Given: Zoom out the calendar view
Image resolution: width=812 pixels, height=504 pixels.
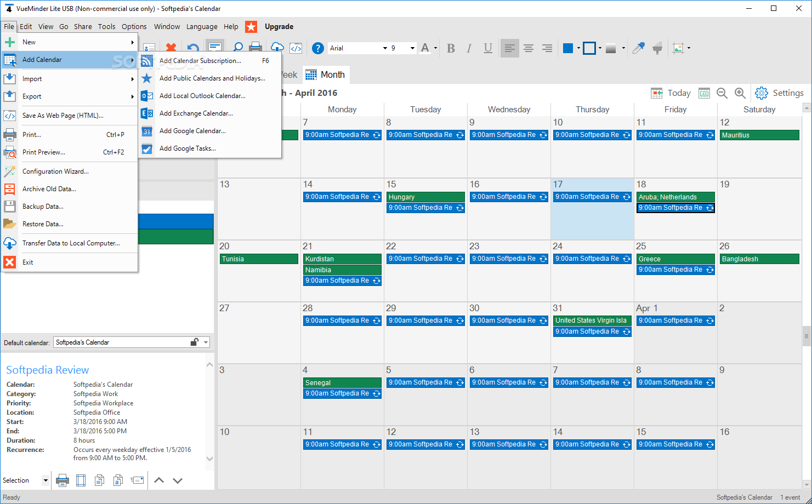Looking at the screenshot, I should [x=722, y=93].
